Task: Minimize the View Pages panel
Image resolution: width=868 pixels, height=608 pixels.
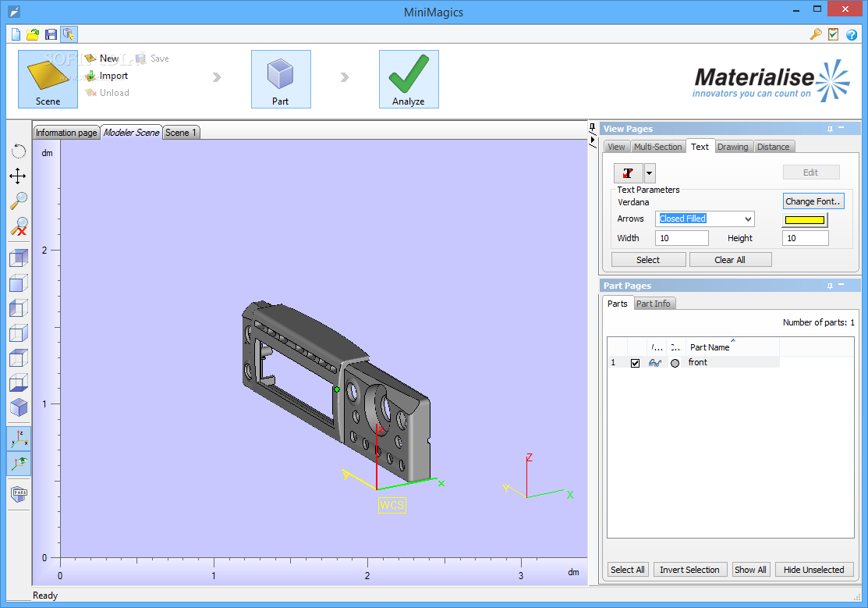Action: click(x=841, y=128)
